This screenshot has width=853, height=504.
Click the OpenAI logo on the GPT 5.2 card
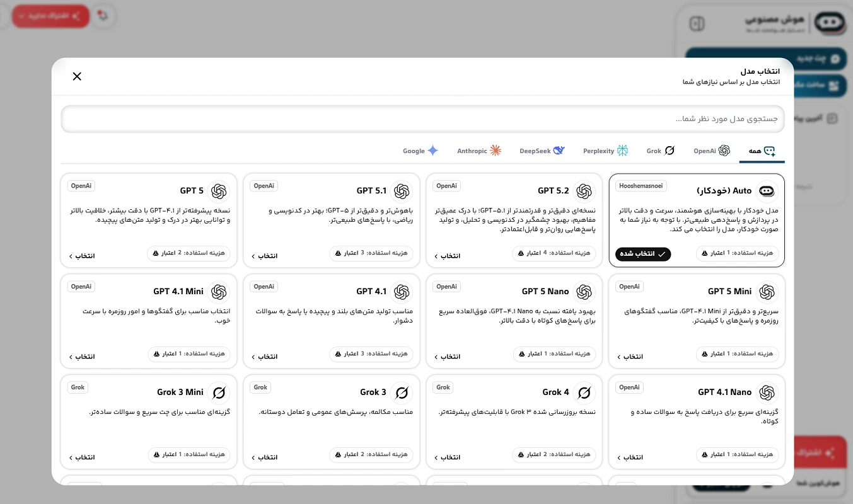584,191
